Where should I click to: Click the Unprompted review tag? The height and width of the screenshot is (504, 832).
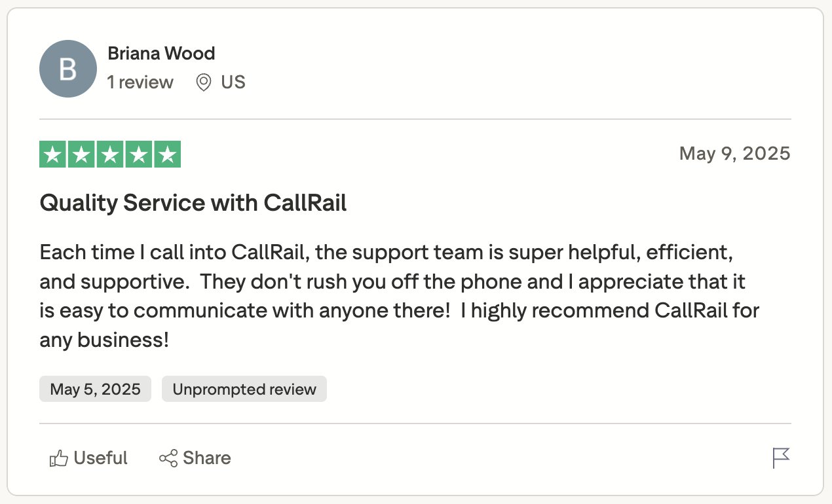(244, 389)
